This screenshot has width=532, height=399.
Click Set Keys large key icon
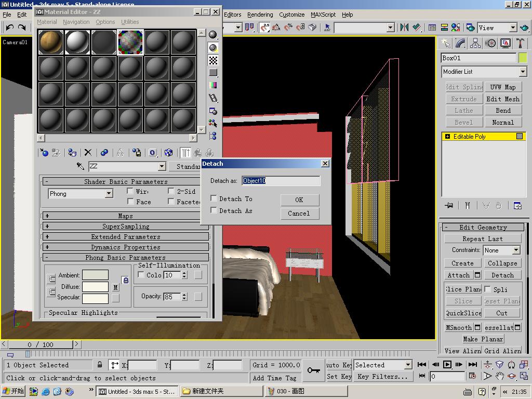coord(313,370)
